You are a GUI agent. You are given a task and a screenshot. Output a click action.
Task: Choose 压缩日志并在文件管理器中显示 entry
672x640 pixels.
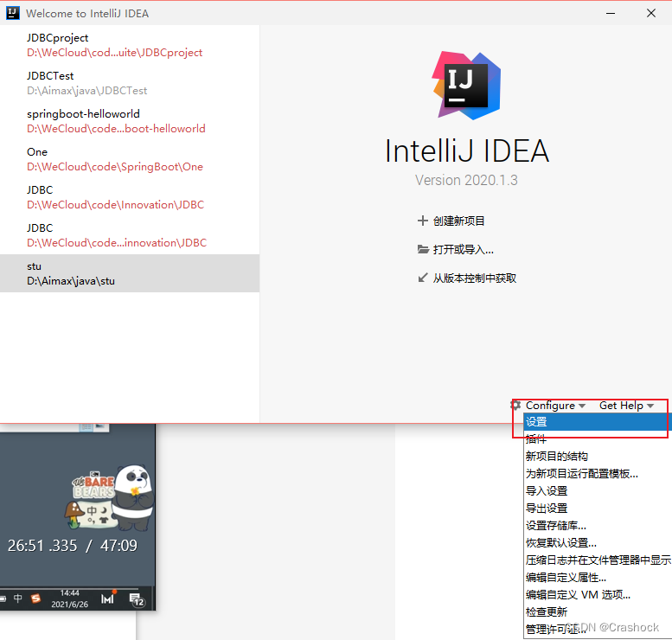tap(598, 560)
